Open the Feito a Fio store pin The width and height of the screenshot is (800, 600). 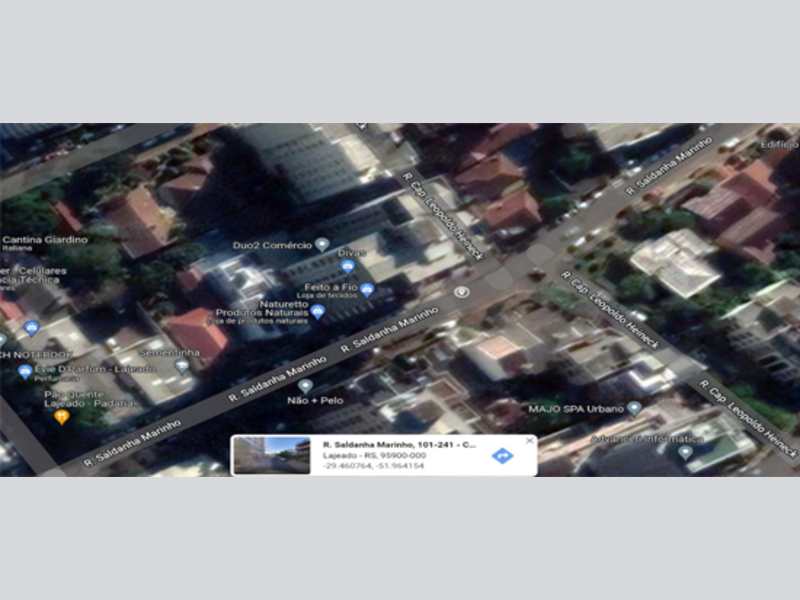(367, 290)
